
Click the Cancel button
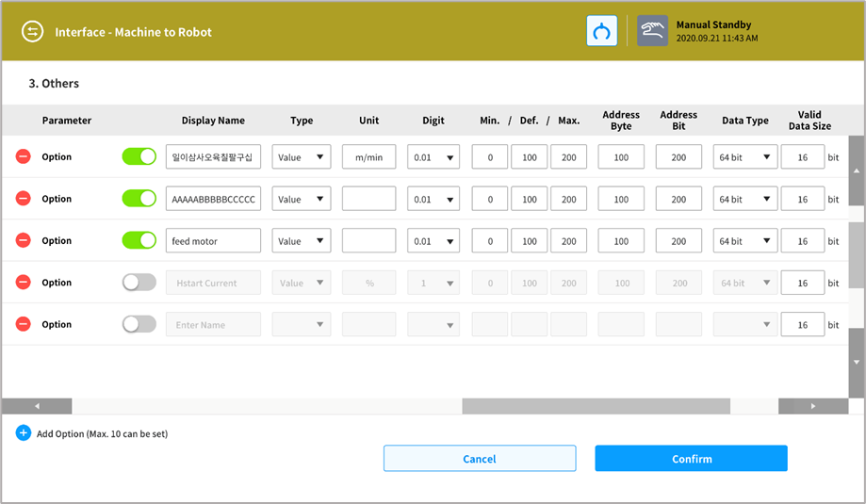coord(479,459)
